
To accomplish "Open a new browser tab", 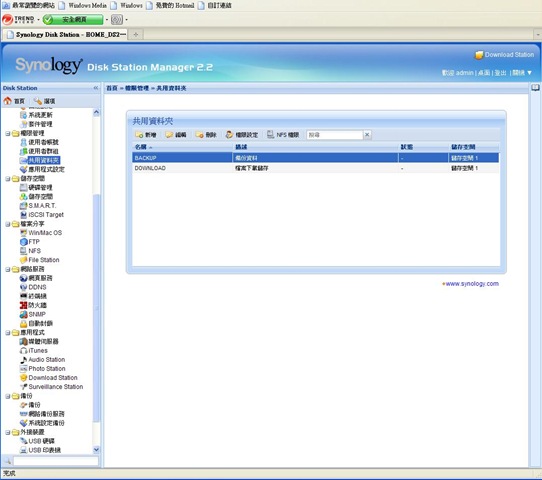I will click(x=136, y=35).
